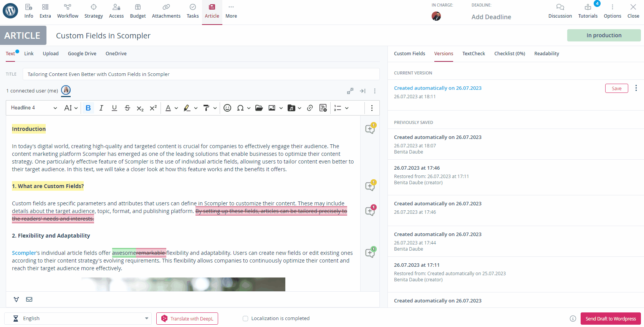Open the In production status dropdown
Screen dimensions: 644x327
click(604, 35)
